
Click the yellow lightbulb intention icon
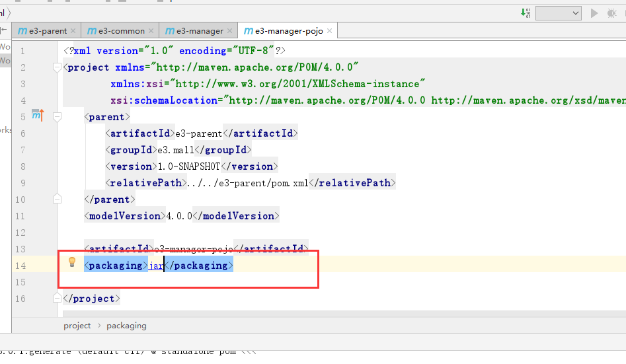[72, 262]
